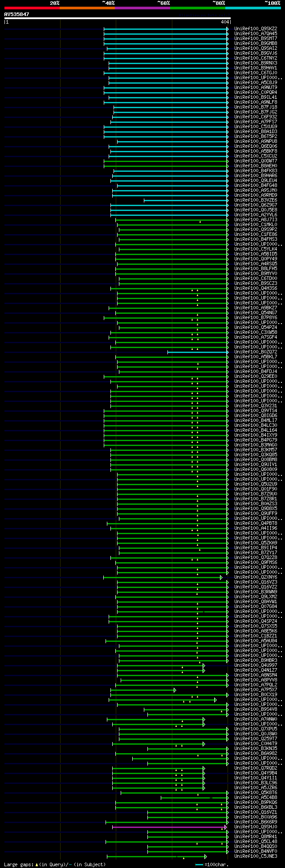Click the UniRef100_Q7QZZ8 label
The width and height of the screenshot is (285, 868).
pos(256,558)
